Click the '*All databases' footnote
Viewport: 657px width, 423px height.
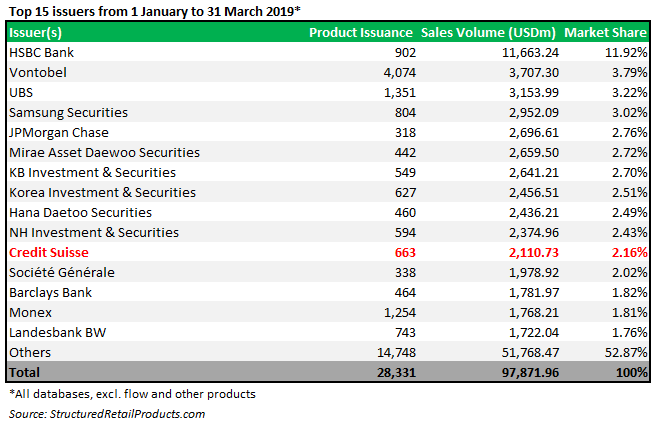click(132, 394)
